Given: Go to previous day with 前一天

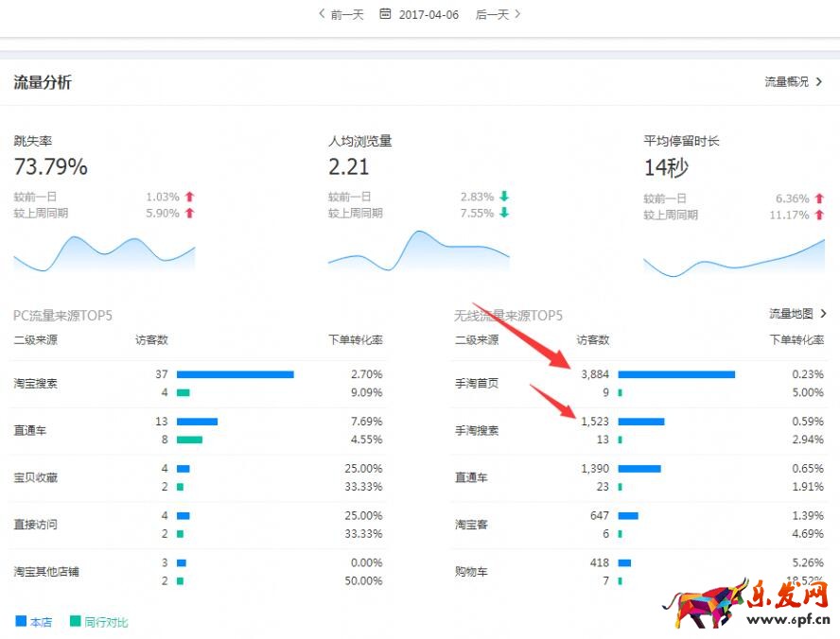Looking at the screenshot, I should coord(341,14).
